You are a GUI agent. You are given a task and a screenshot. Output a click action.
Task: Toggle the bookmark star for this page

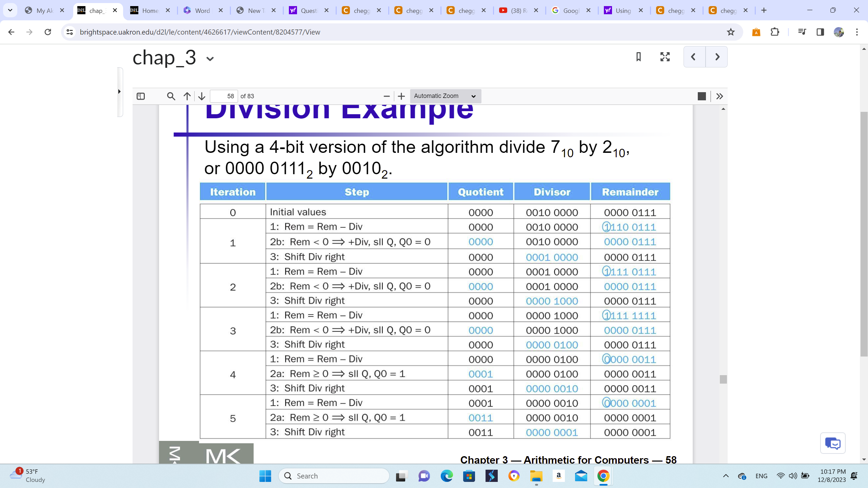click(x=730, y=32)
